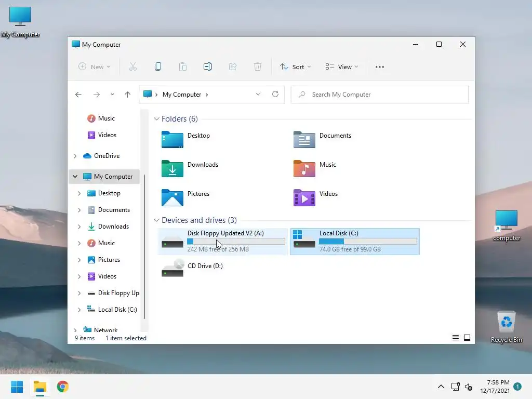Go back with the left arrow
Screen dimensions: 532x399
tap(78, 95)
